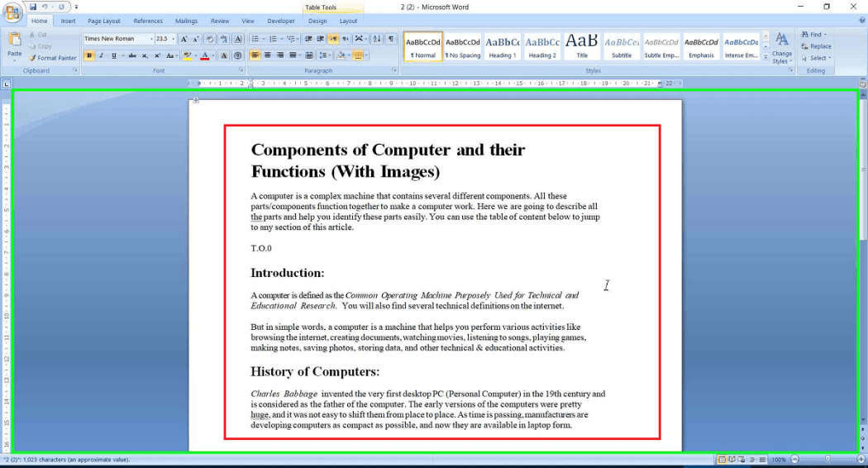Viewport: 868px width, 468px height.
Task: Apply strikethrough formatting
Action: coord(131,55)
